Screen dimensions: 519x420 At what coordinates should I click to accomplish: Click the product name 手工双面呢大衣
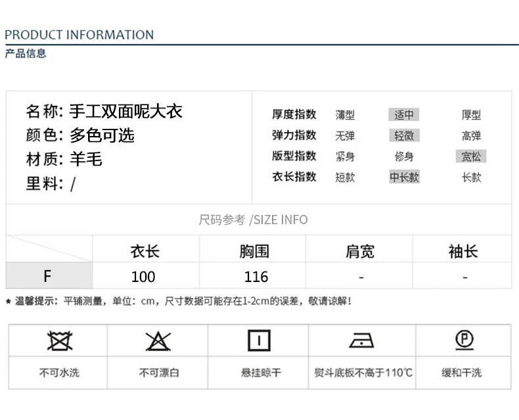click(x=125, y=111)
